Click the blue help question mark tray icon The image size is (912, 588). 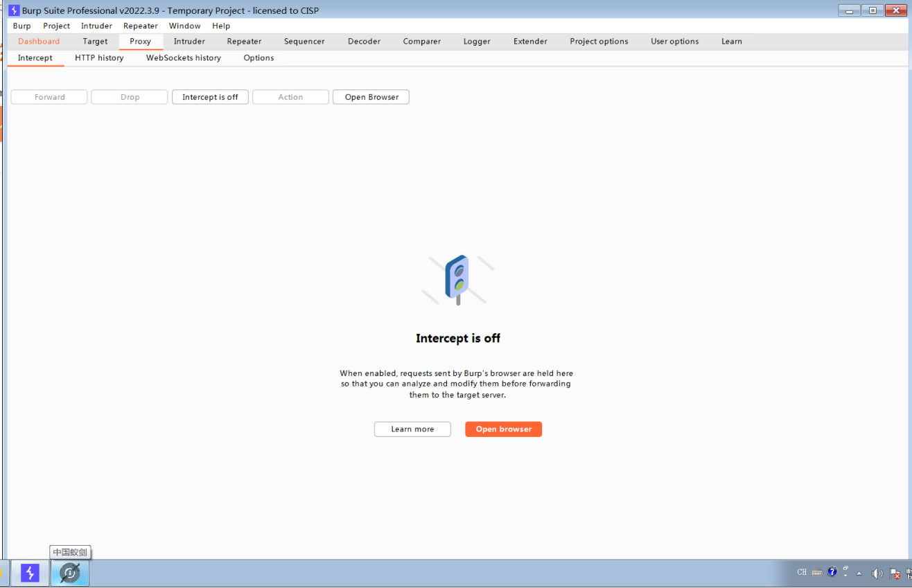832,572
